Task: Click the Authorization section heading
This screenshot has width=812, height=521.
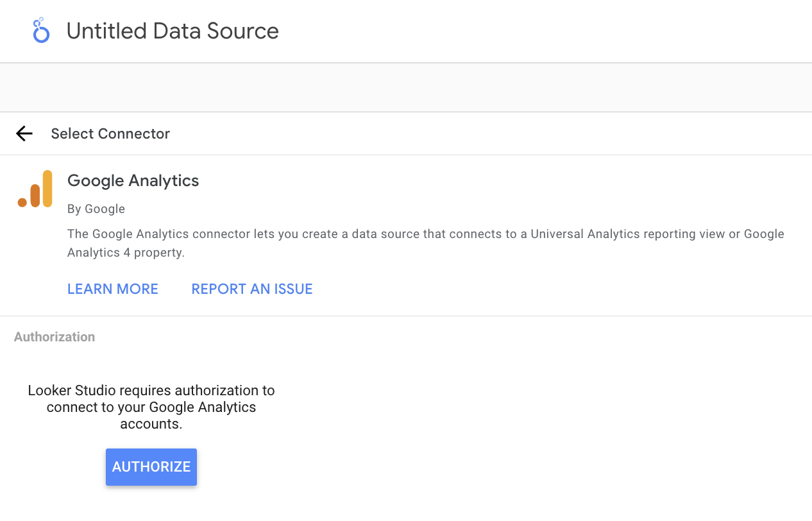Action: pyautogui.click(x=54, y=336)
